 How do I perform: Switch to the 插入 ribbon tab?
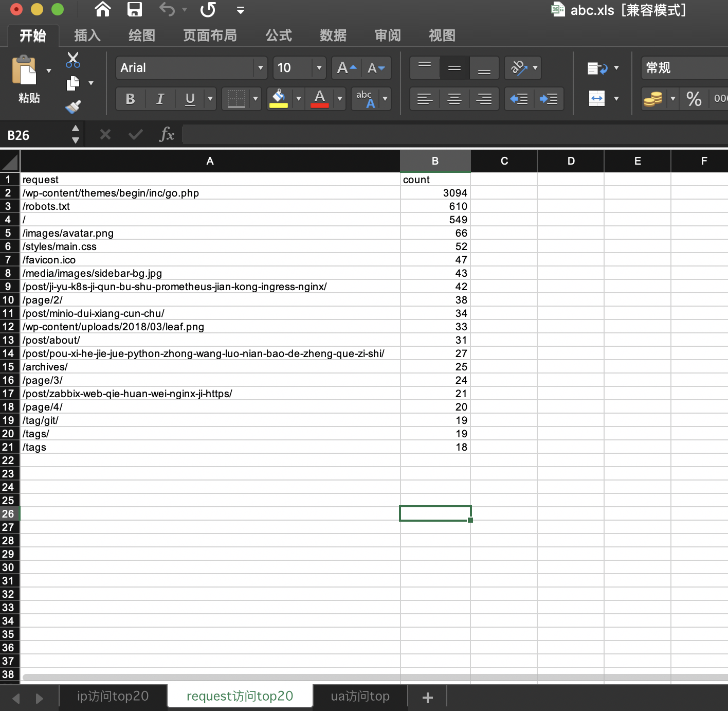click(x=87, y=35)
